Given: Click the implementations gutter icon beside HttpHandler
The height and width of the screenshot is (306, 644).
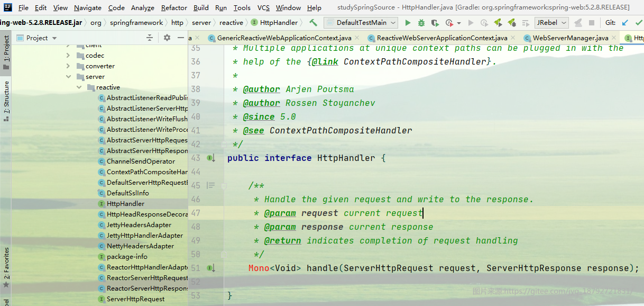Looking at the screenshot, I should point(211,158).
